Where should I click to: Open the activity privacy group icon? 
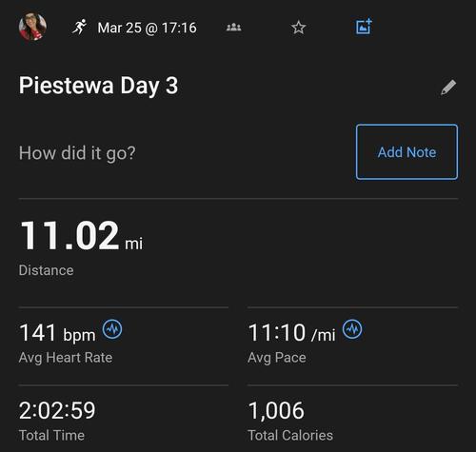click(x=234, y=28)
